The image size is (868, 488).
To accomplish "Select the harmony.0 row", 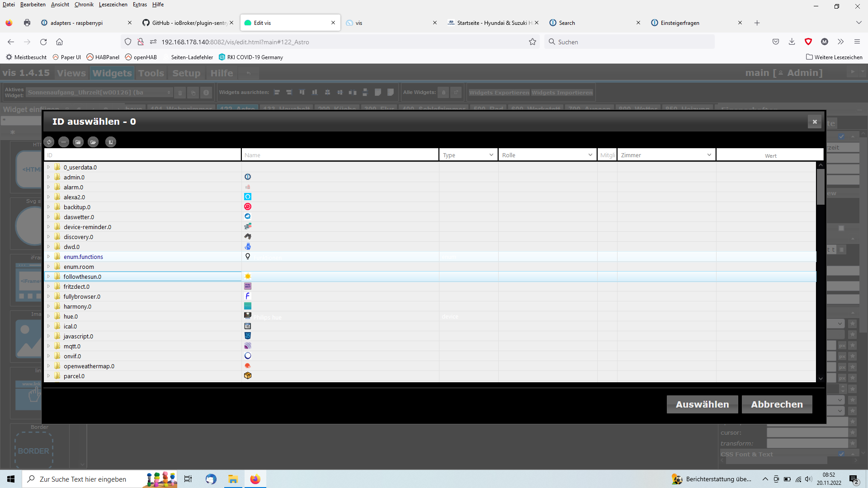I will click(x=430, y=306).
